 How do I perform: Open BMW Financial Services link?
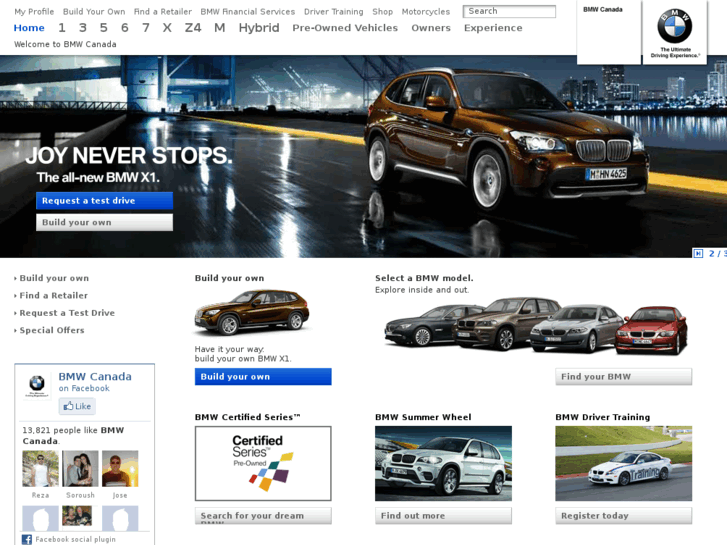click(x=248, y=12)
